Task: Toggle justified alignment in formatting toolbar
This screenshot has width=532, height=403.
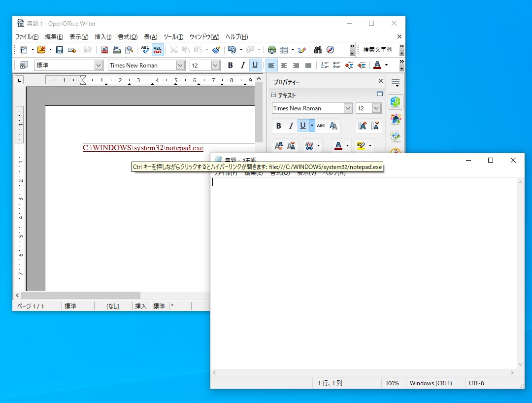Action: click(x=308, y=65)
